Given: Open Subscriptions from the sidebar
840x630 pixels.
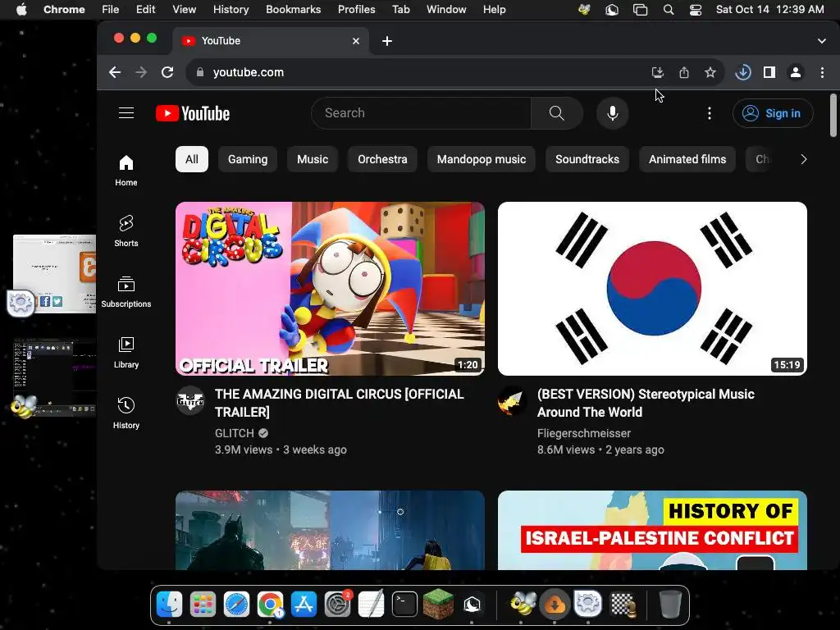Looking at the screenshot, I should point(126,292).
